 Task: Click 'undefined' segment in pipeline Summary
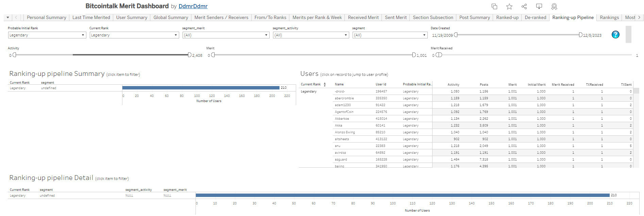pos(49,88)
